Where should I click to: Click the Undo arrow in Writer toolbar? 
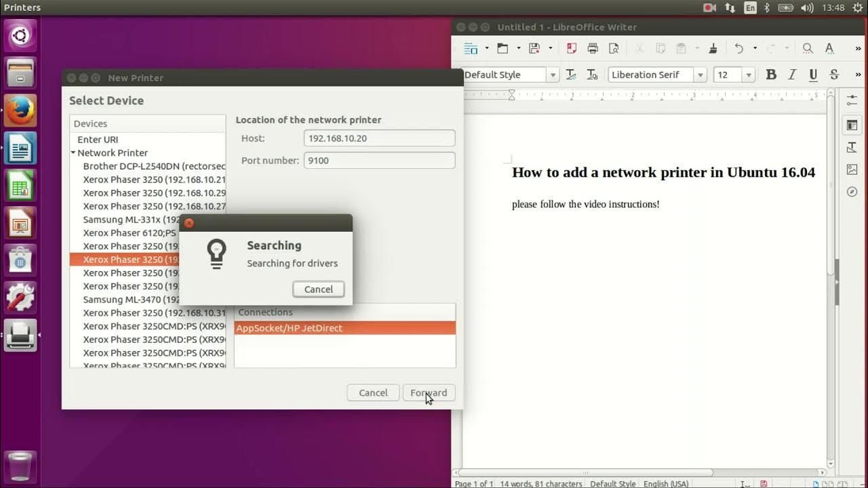[738, 48]
